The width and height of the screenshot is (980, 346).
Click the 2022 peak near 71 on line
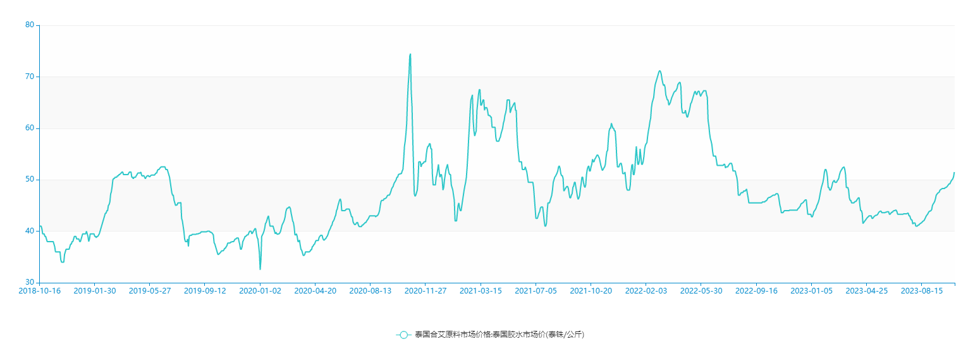click(x=659, y=71)
